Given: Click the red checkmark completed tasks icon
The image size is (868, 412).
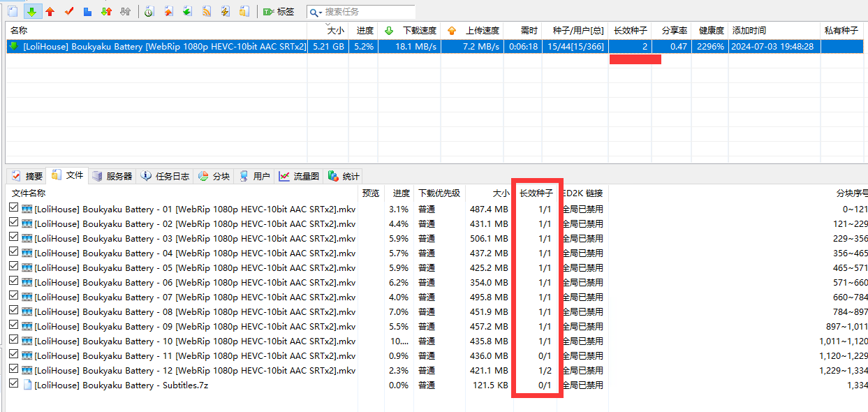Looking at the screenshot, I should [68, 12].
